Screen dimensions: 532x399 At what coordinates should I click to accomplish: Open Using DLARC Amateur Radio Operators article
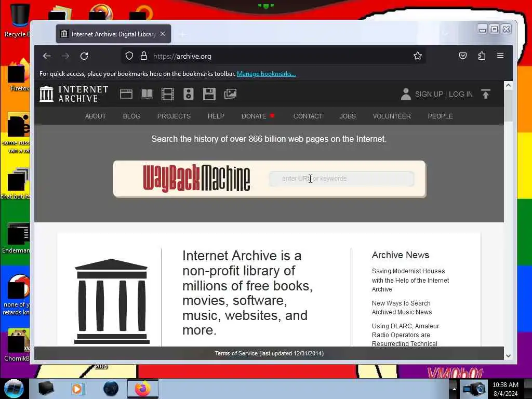405,335
